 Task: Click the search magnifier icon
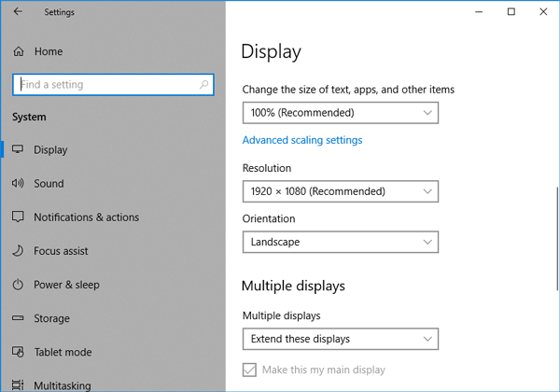204,84
